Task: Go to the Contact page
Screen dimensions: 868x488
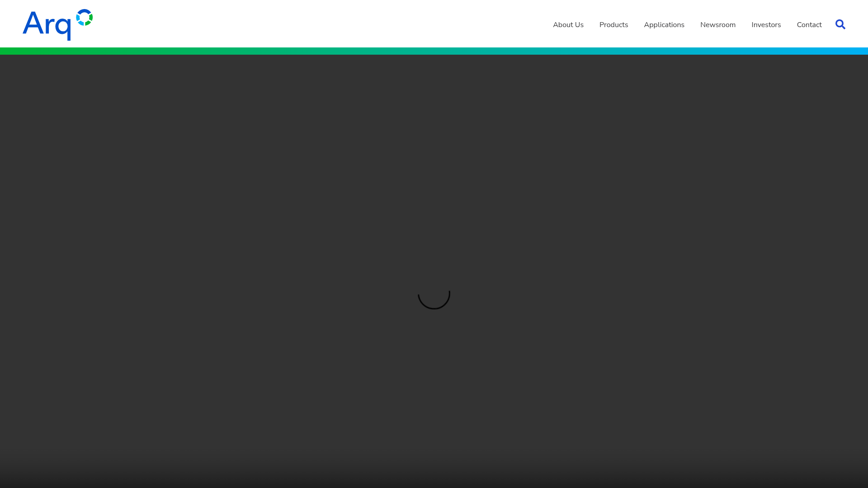Action: [x=809, y=25]
